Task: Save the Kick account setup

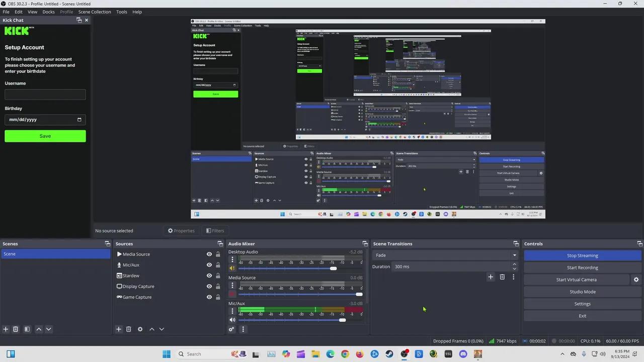Action: click(x=45, y=136)
